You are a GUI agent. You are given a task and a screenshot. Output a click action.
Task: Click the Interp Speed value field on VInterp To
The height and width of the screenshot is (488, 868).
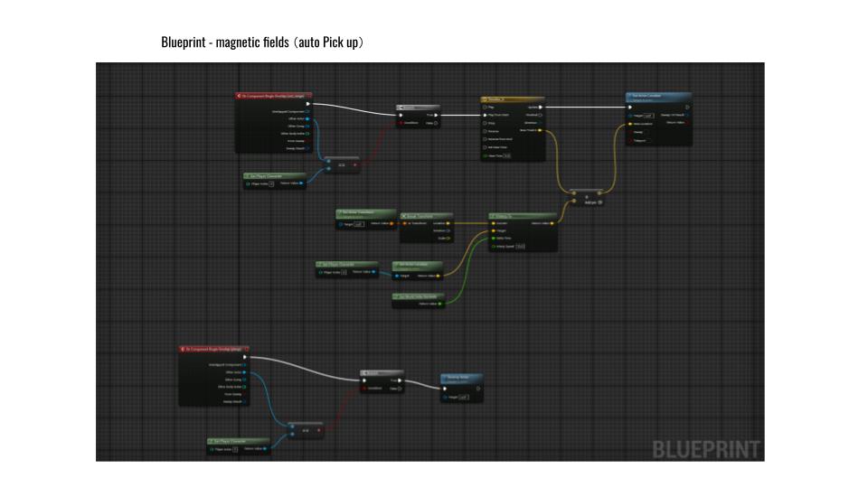(521, 246)
